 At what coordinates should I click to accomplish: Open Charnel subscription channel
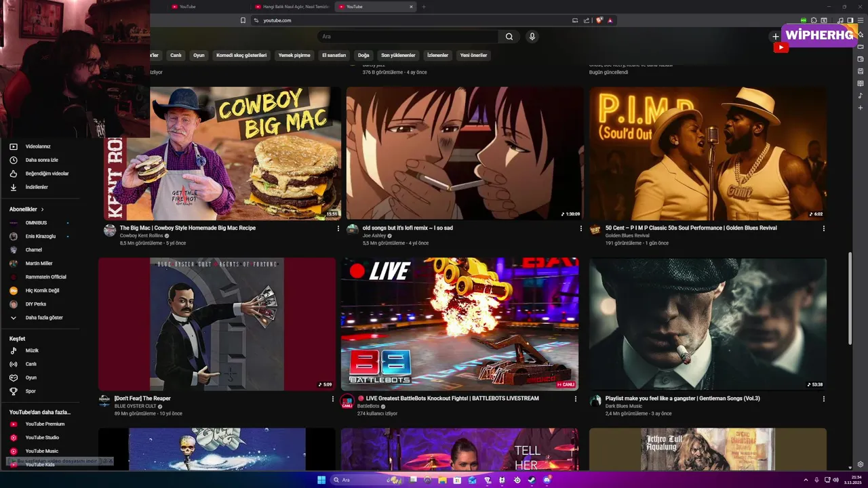33,250
